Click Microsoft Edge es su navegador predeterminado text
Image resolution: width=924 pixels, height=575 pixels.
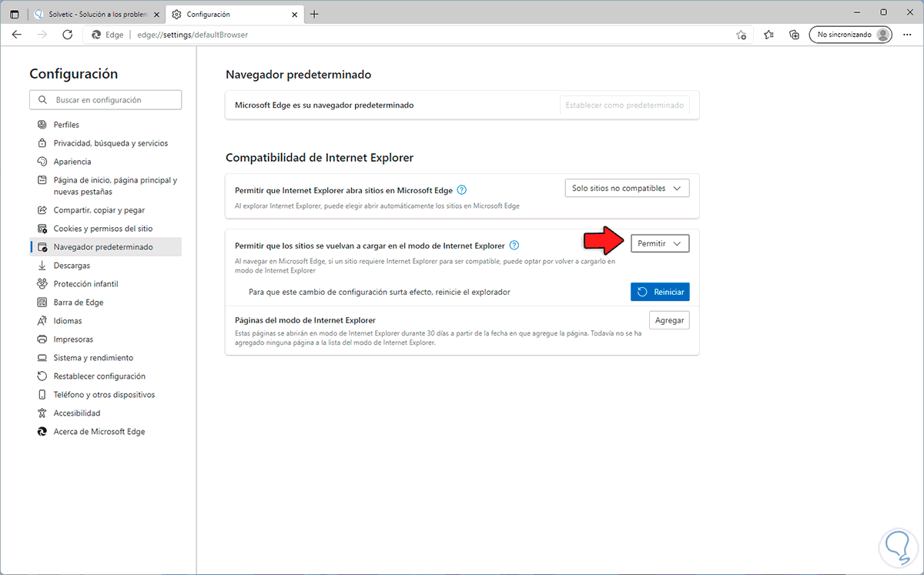(x=324, y=105)
